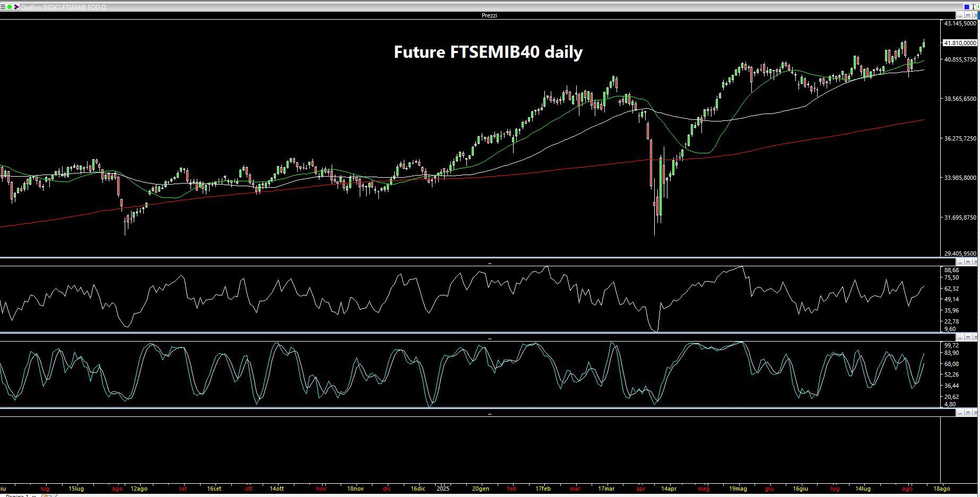980x497 pixels.
Task: Click the 16dic date on time axis
Action: pyautogui.click(x=418, y=489)
